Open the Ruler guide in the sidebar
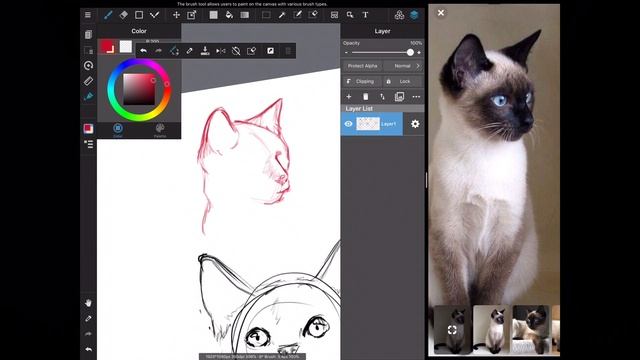The height and width of the screenshot is (360, 640). (88, 81)
